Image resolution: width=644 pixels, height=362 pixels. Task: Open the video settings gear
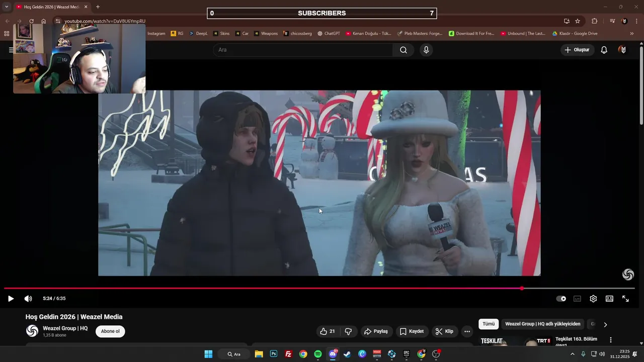[x=593, y=299]
